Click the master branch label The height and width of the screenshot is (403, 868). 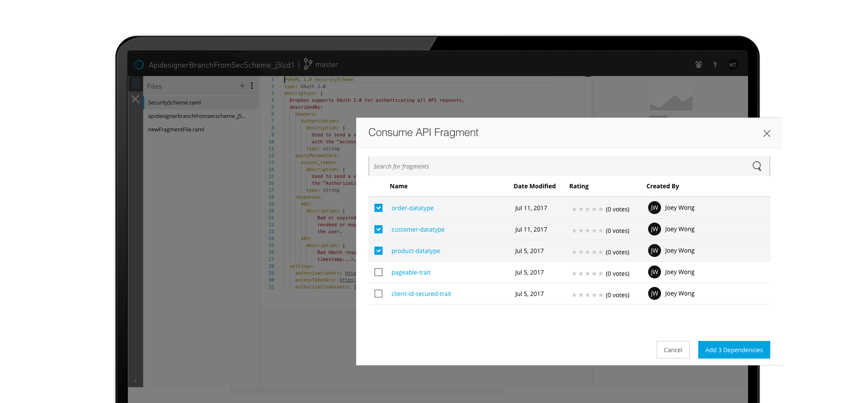click(326, 64)
